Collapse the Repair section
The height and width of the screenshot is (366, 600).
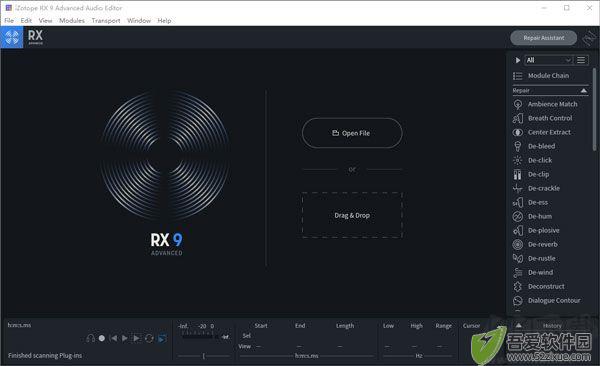(584, 91)
